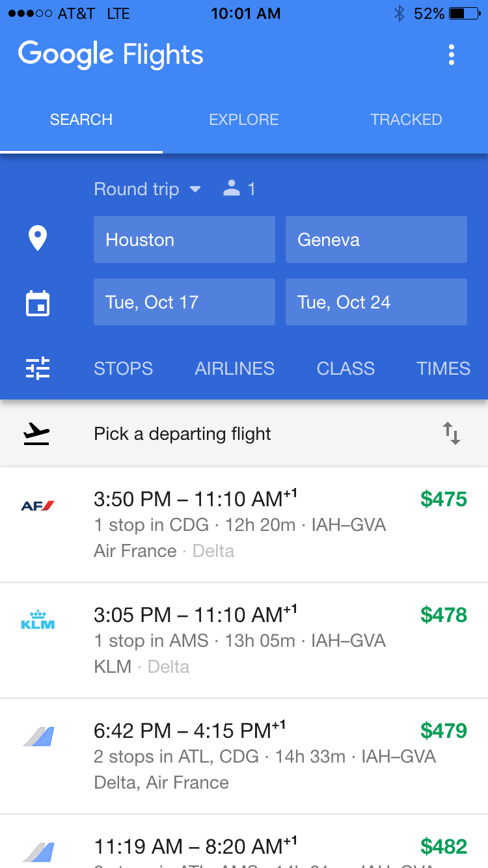
Task: Open the AIRLINES filter
Action: pos(234,368)
